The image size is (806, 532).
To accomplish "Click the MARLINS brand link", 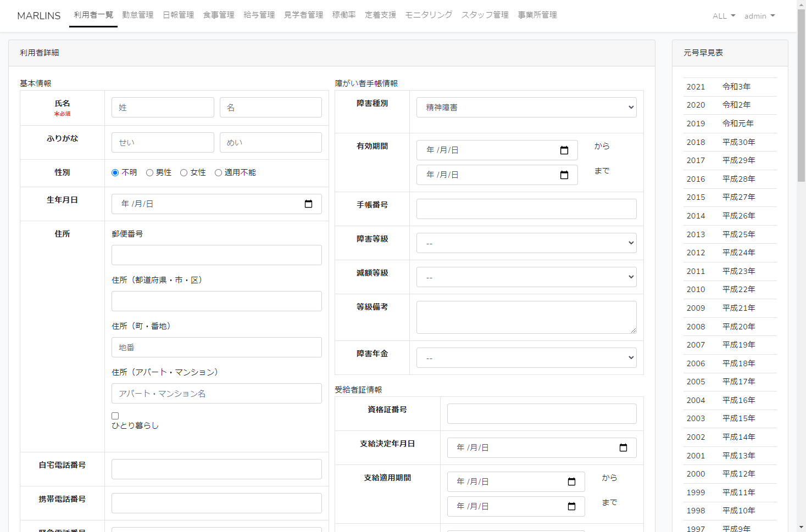I will click(39, 16).
